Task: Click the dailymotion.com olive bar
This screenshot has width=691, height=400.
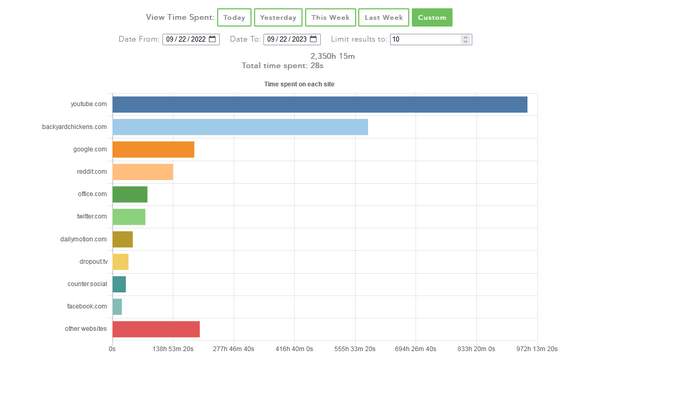Action: tap(123, 239)
